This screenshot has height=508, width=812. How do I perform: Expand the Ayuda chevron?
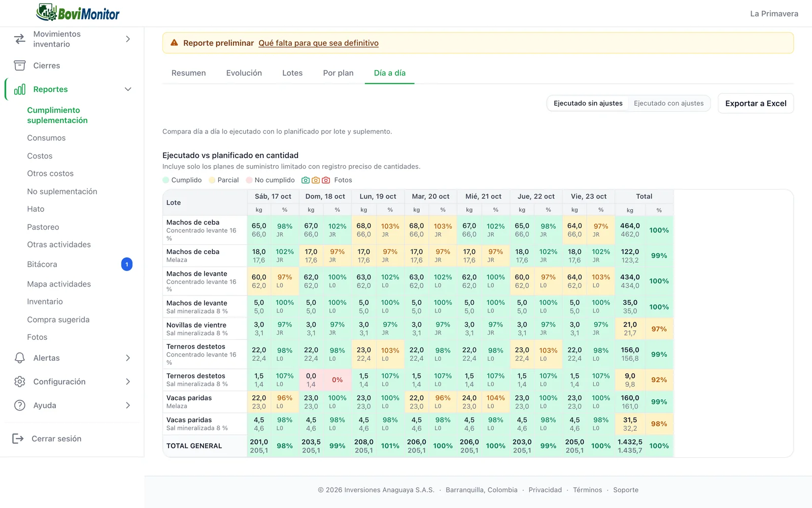pos(128,405)
